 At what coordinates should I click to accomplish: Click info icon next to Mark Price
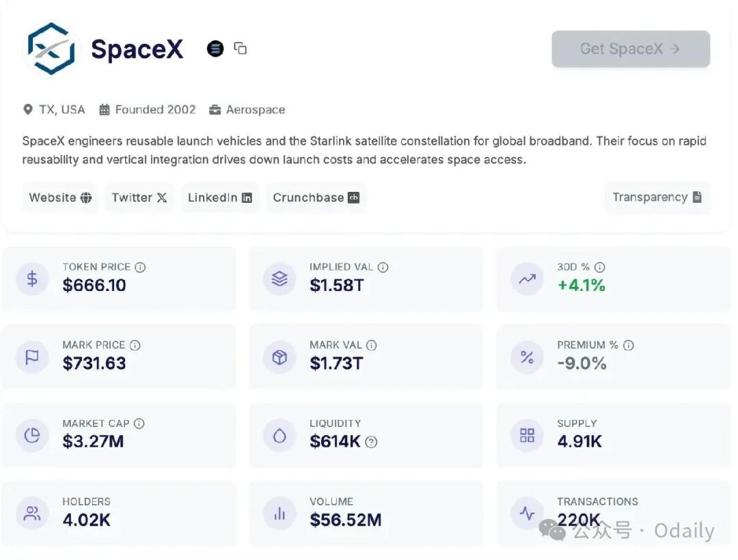coord(135,345)
